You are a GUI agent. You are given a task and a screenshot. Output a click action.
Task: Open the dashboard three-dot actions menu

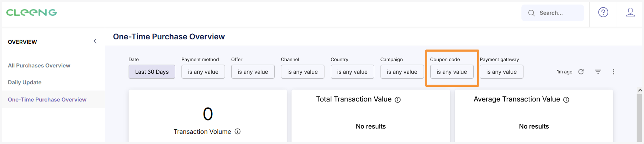[613, 72]
